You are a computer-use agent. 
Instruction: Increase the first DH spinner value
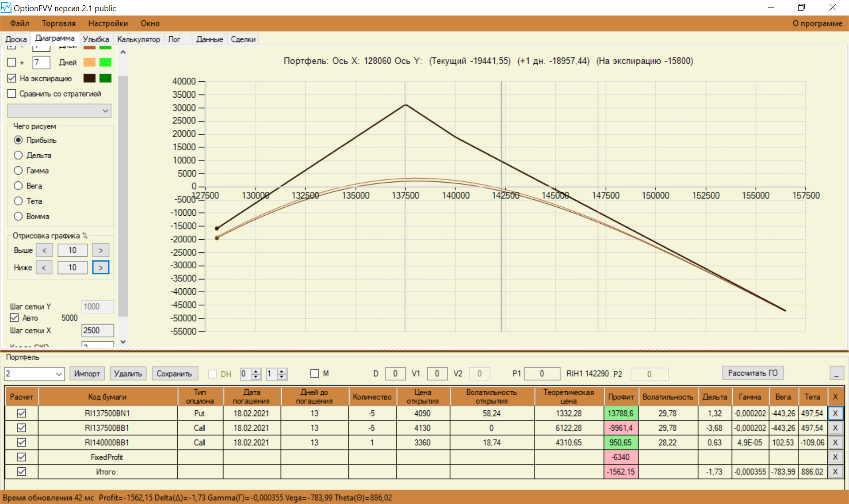256,371
